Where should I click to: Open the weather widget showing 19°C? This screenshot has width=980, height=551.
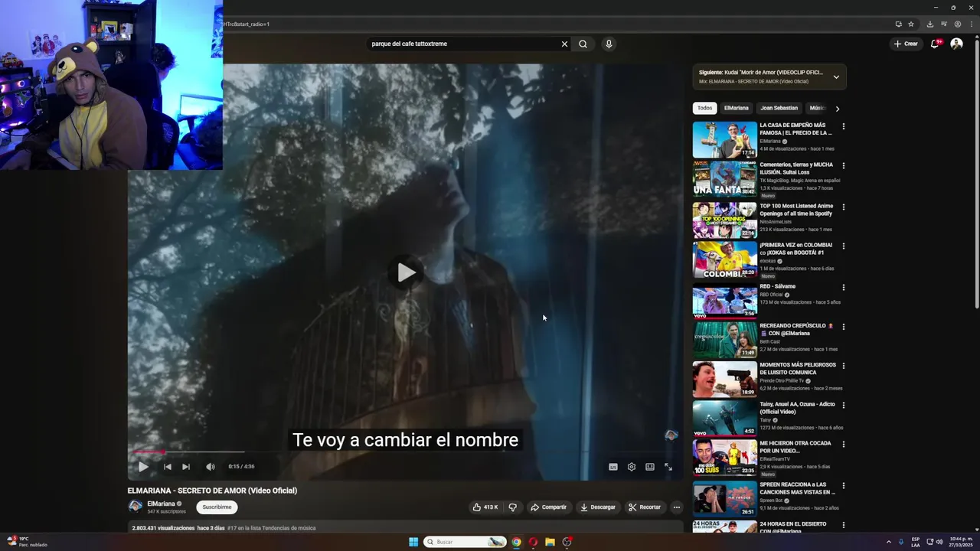[27, 542]
